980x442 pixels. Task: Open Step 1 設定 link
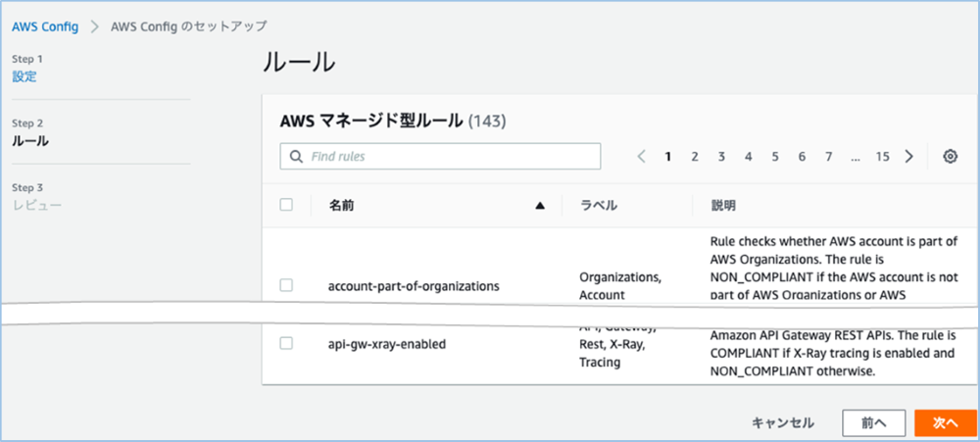[25, 75]
